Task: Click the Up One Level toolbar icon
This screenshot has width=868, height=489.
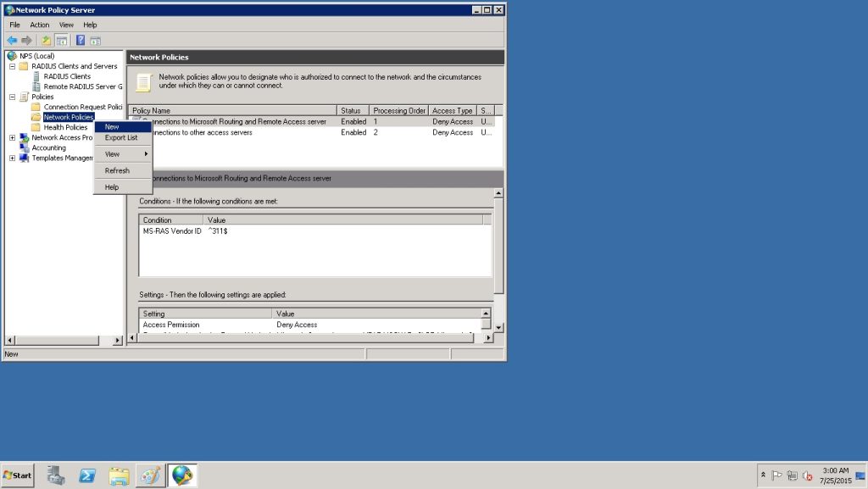Action: [46, 40]
